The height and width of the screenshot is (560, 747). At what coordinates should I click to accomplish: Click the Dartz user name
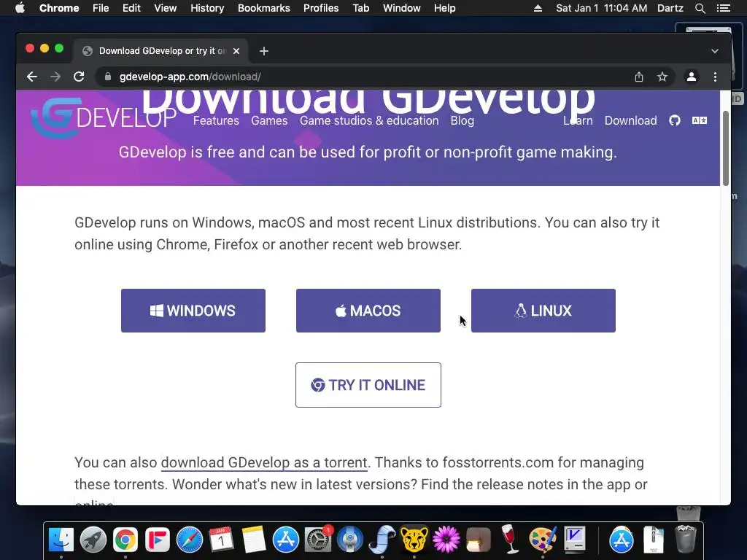670,8
